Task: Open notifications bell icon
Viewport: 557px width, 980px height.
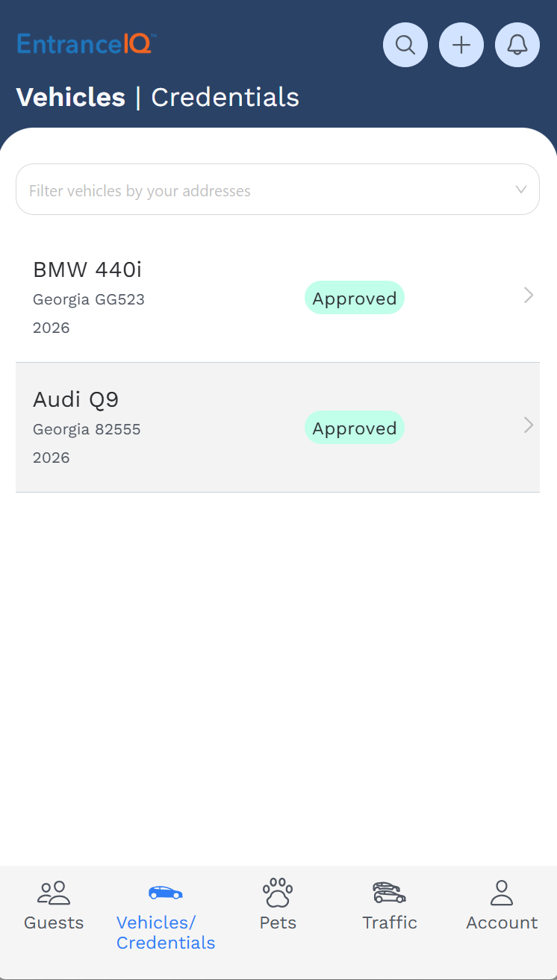Action: coord(517,45)
